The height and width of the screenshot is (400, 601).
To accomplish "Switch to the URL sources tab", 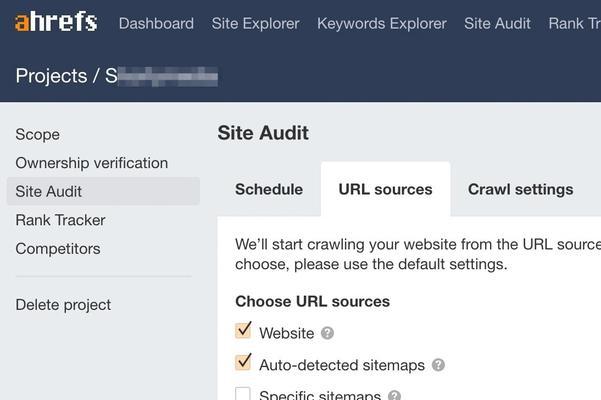I will click(x=385, y=189).
